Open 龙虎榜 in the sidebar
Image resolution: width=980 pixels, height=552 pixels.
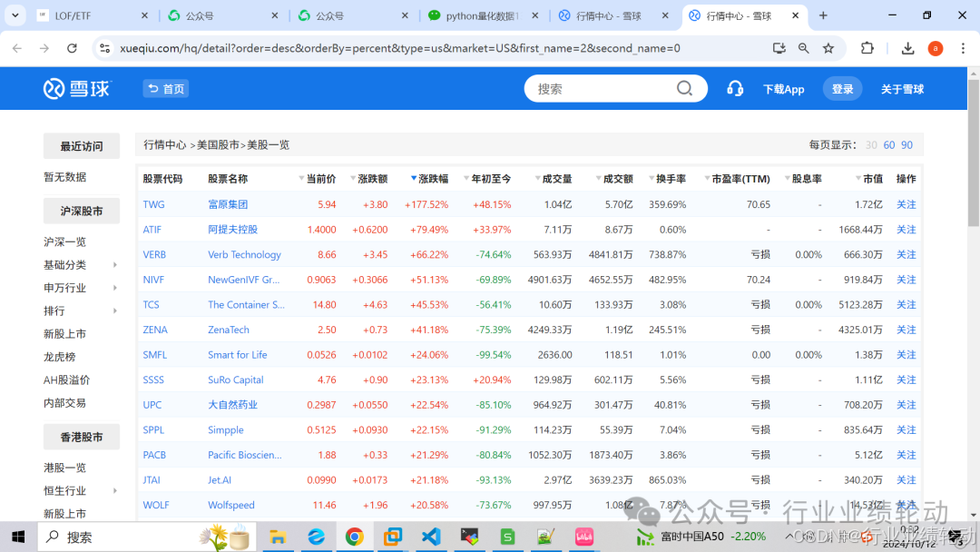click(x=59, y=357)
